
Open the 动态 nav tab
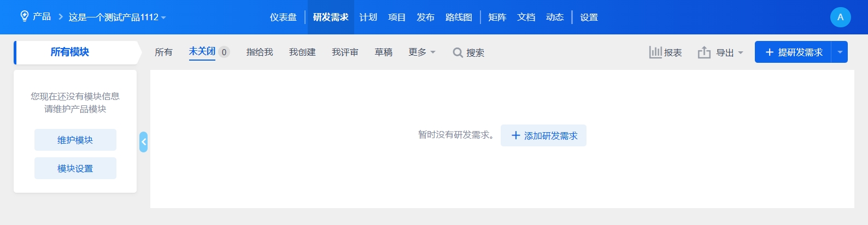pyautogui.click(x=555, y=17)
